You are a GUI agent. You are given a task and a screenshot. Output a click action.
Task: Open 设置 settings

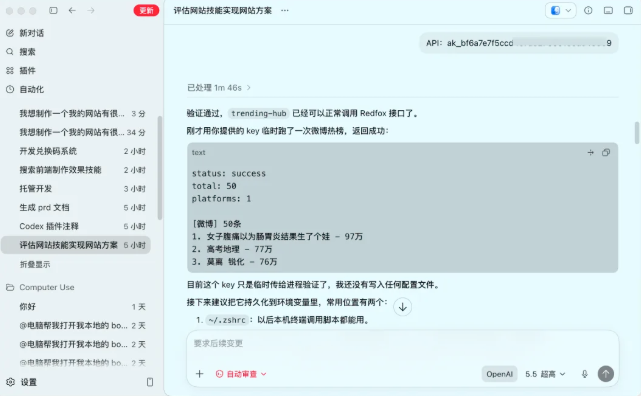tap(22, 382)
